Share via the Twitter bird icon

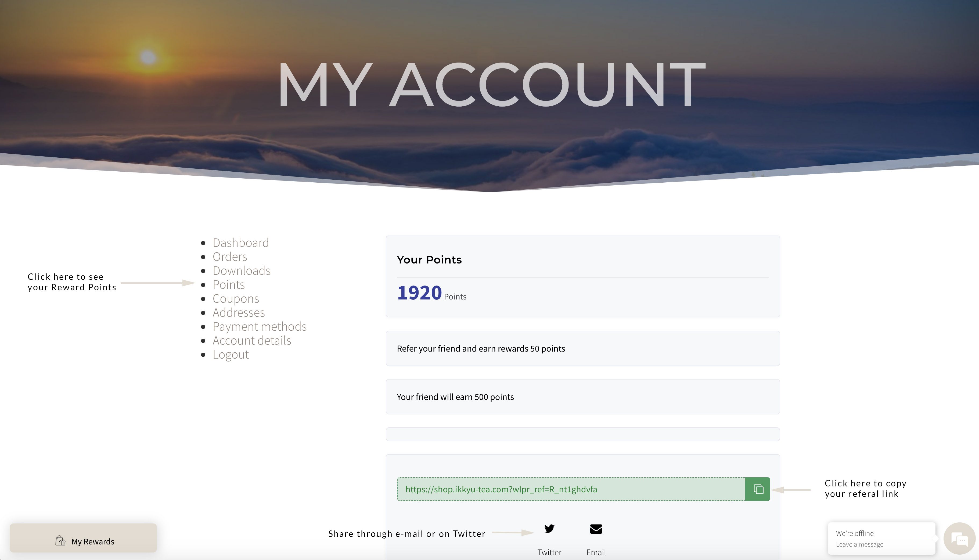549,529
